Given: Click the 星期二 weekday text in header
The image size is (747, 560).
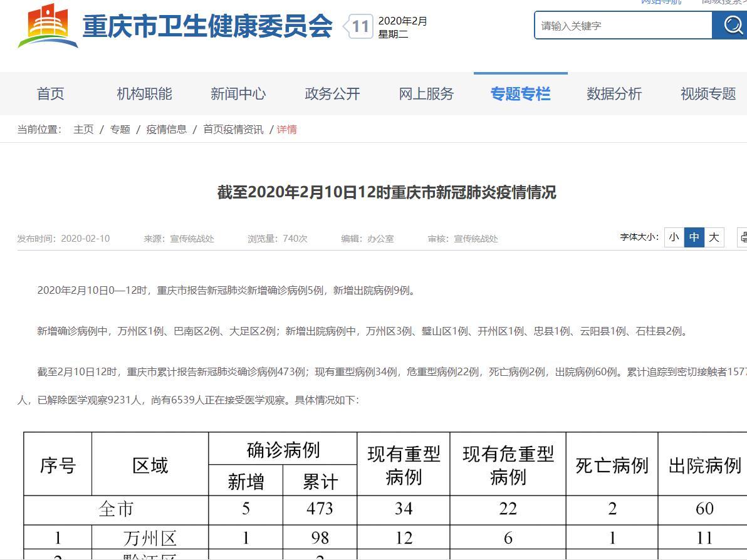Looking at the screenshot, I should [393, 34].
